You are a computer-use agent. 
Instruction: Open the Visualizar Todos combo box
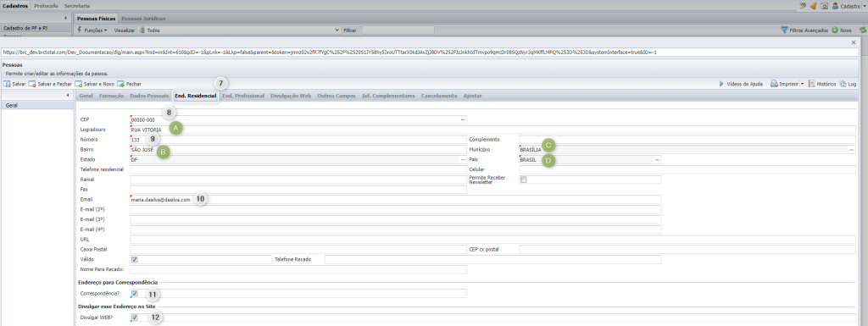tap(238, 30)
